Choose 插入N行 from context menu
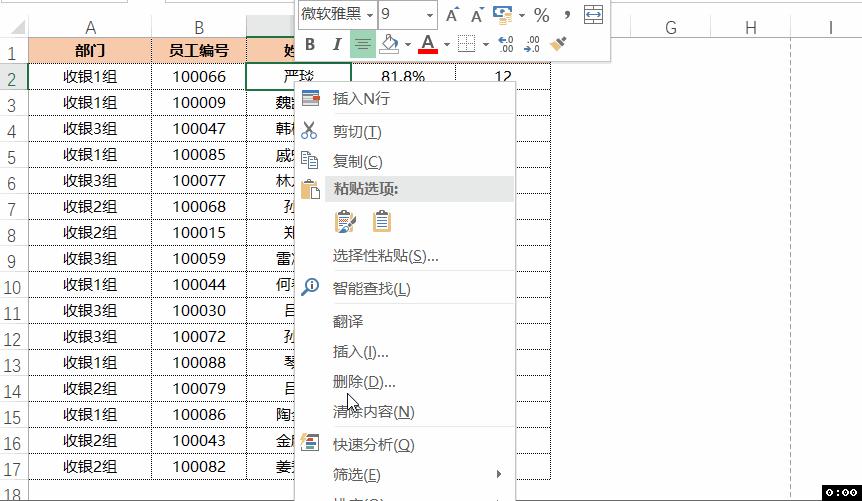 coord(405,98)
